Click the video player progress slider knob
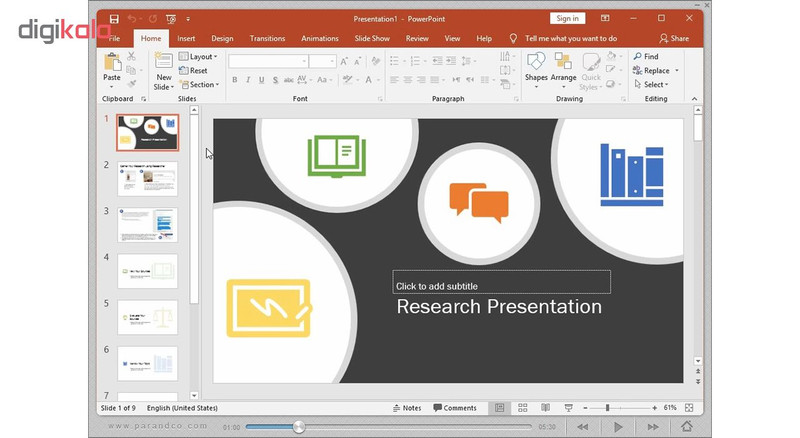Image resolution: width=800 pixels, height=438 pixels. [299, 427]
